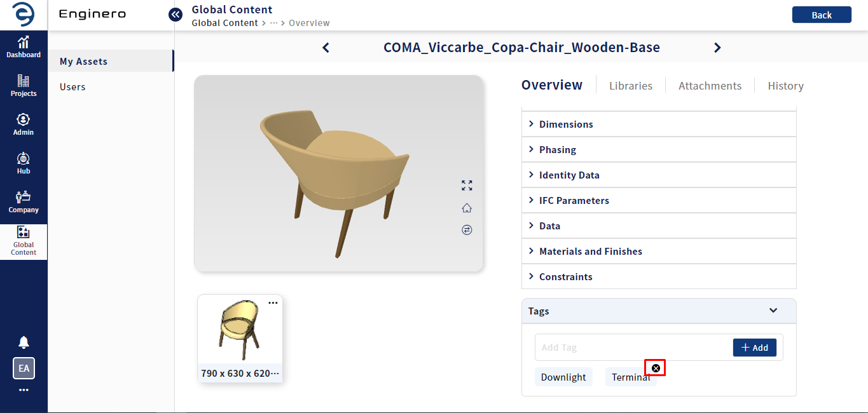
Task: Click the swap view icon in viewer
Action: click(x=467, y=230)
